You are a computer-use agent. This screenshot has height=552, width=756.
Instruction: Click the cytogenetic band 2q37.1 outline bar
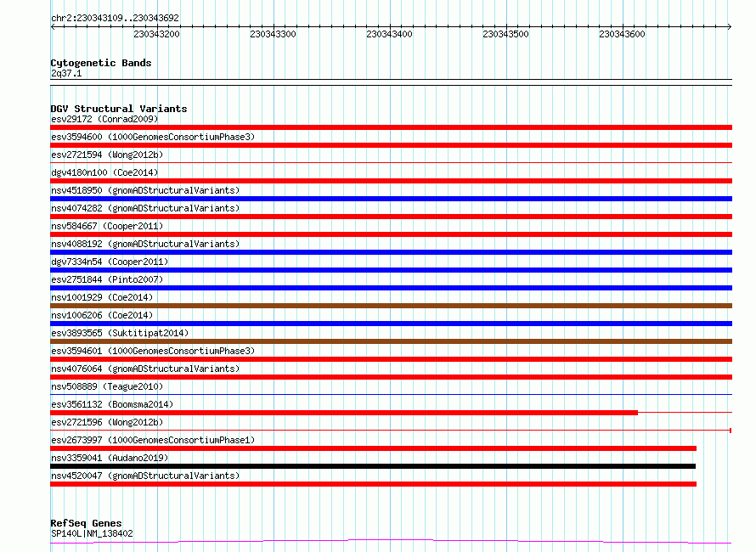[391, 82]
